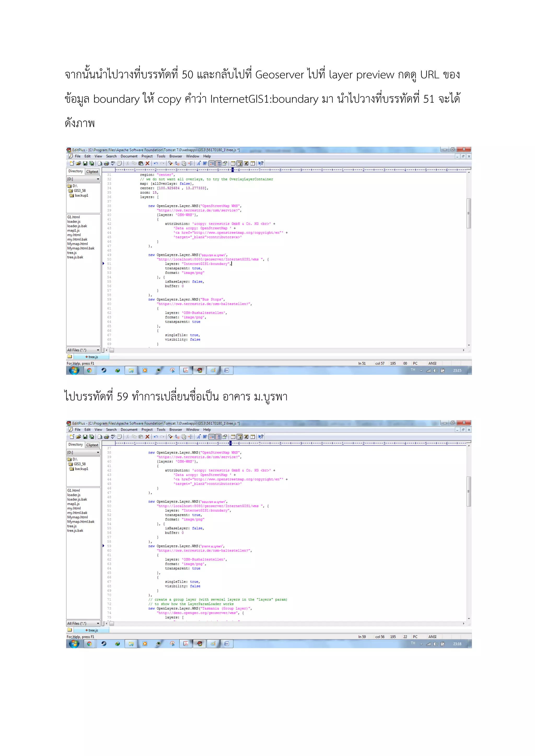This screenshot has width=535, height=756.
Task: Click Preferences icon in lower EditPlus toolbar
Action: 225,437
